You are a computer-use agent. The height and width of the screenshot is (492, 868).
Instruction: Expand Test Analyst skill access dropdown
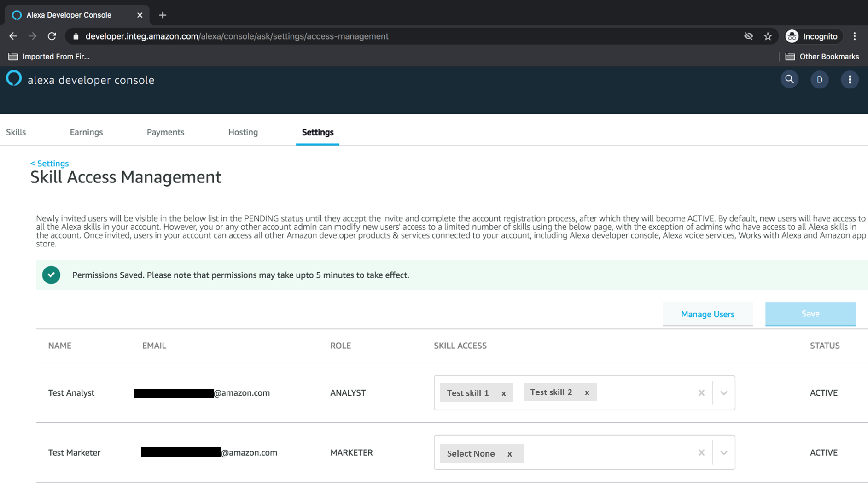723,393
